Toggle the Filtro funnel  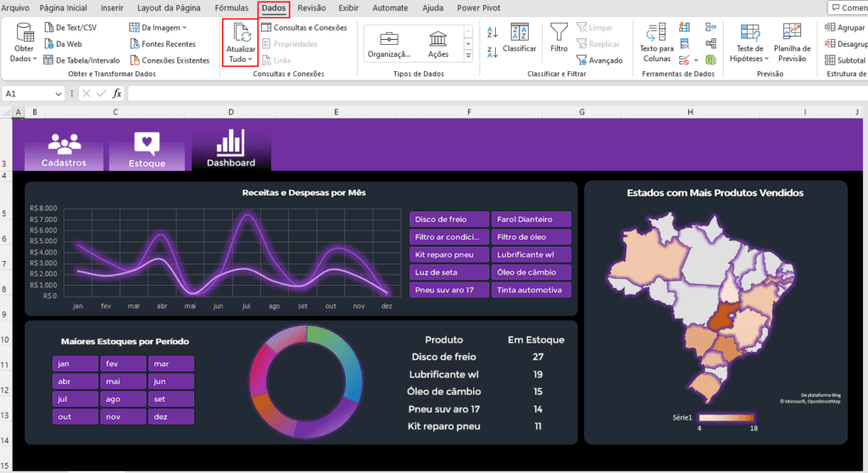559,37
